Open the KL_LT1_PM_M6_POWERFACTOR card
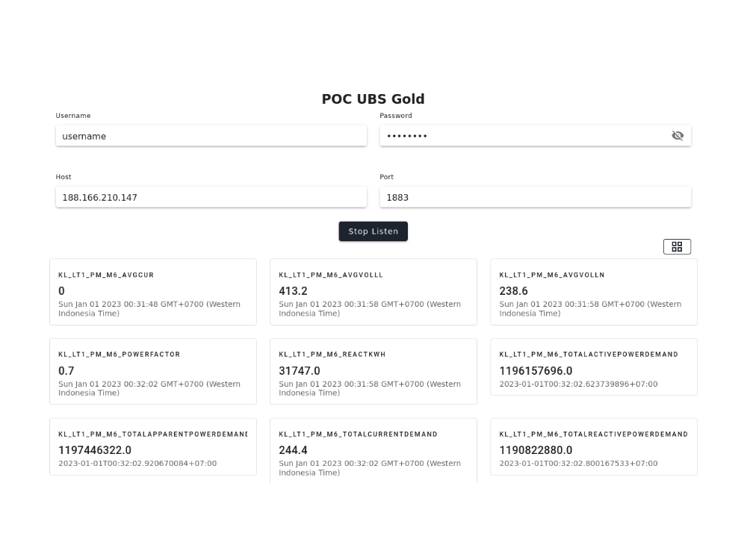Viewport: 747px width, 560px height. (153, 371)
